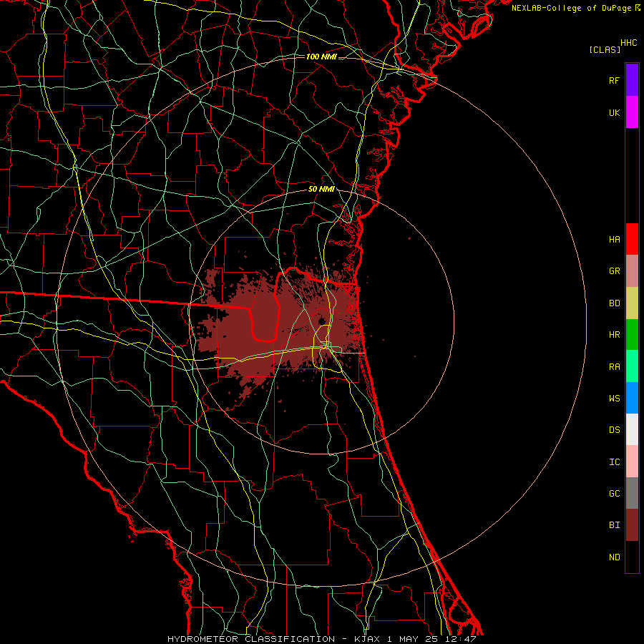Select the GC gray legend swatch

(632, 493)
